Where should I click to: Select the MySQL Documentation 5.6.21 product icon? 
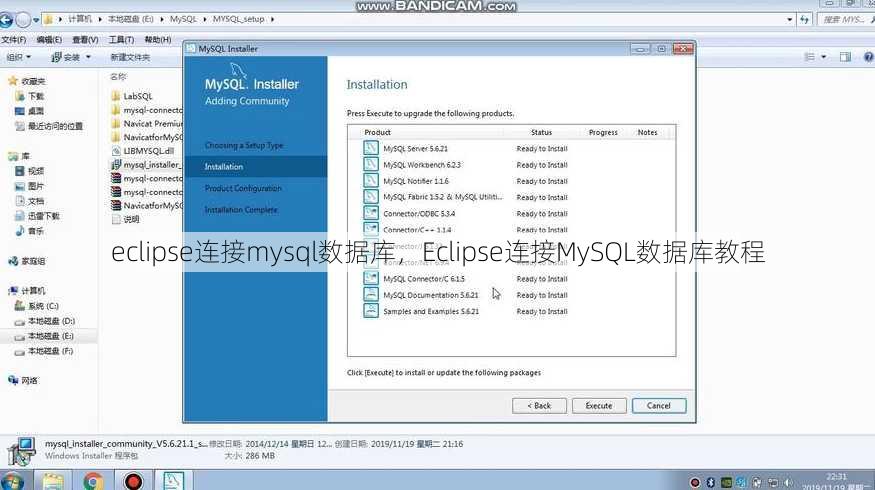coord(371,294)
